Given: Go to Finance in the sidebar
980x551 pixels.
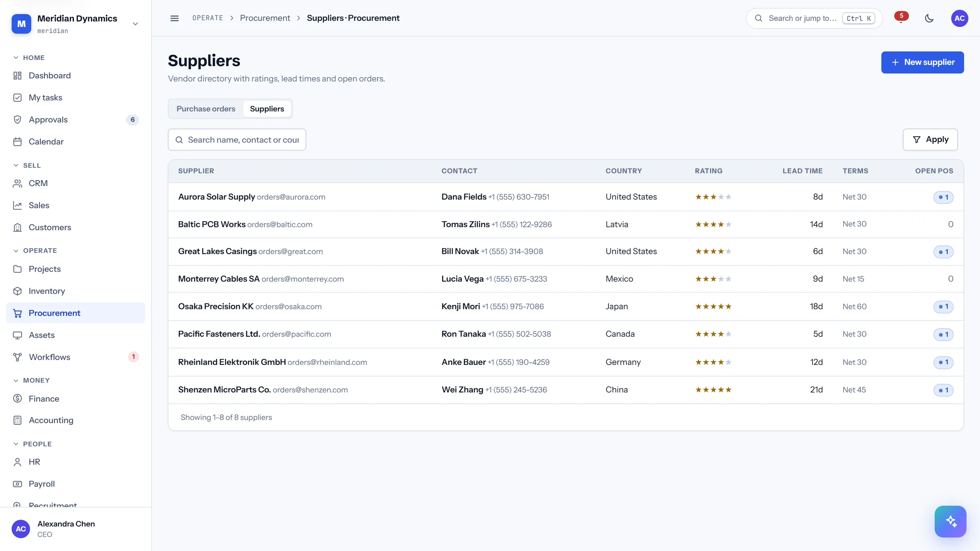Looking at the screenshot, I should pos(76,398).
